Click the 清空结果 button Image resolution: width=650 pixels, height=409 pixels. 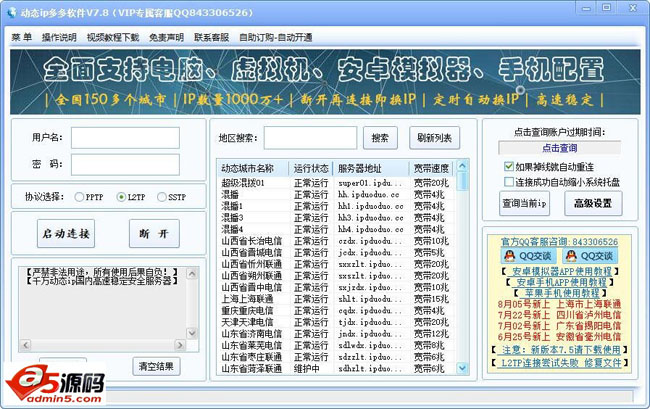point(156,366)
